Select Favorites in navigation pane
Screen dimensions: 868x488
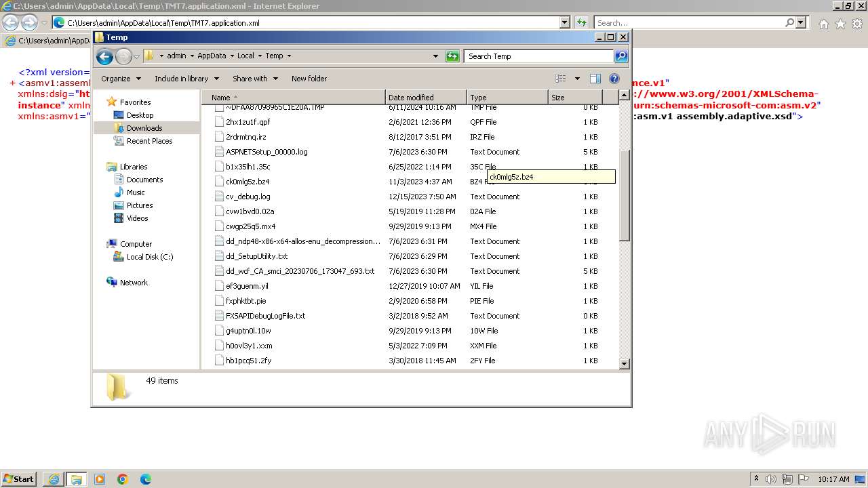135,102
